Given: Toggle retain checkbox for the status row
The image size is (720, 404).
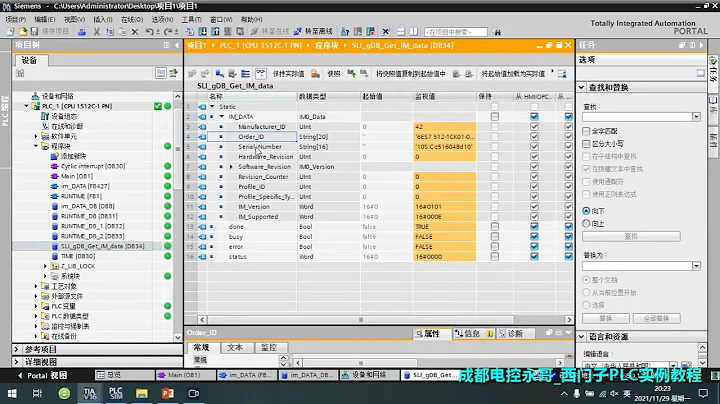Looking at the screenshot, I should click(x=495, y=257).
